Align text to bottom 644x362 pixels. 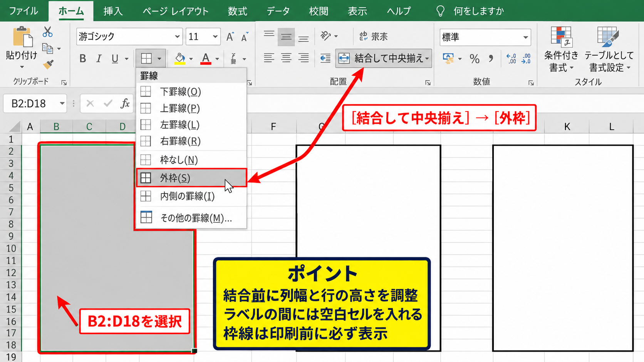[304, 38]
